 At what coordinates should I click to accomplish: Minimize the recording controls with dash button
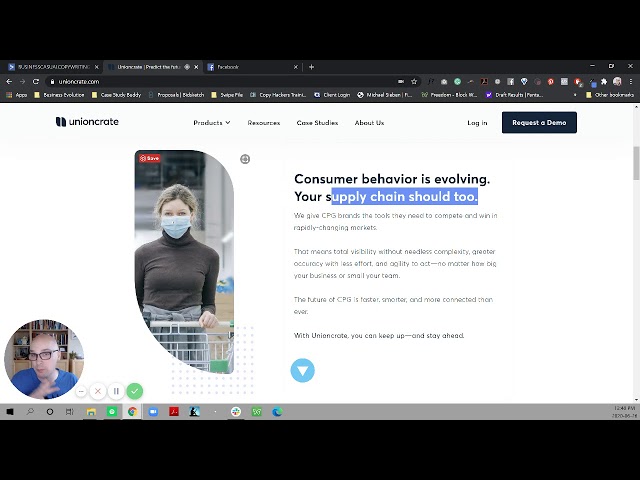click(x=81, y=391)
